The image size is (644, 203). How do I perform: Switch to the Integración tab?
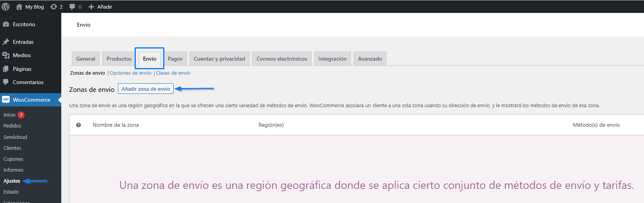click(x=333, y=59)
